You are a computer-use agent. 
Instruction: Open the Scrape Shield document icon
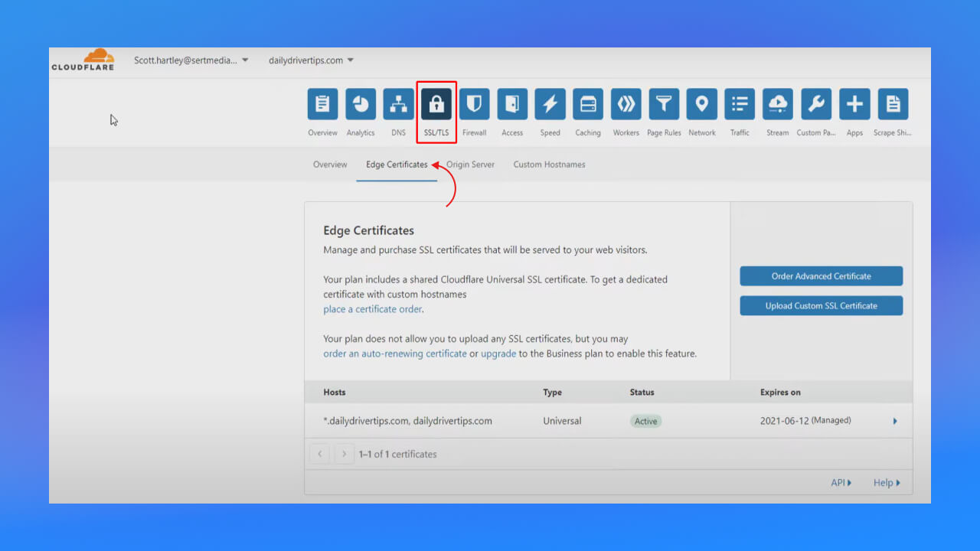click(893, 104)
